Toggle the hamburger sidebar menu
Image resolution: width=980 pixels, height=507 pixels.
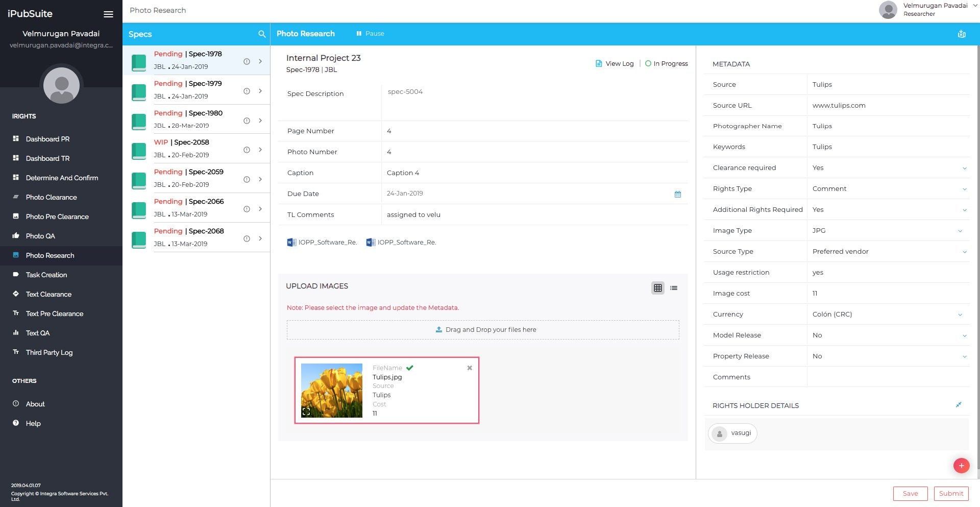pos(108,14)
